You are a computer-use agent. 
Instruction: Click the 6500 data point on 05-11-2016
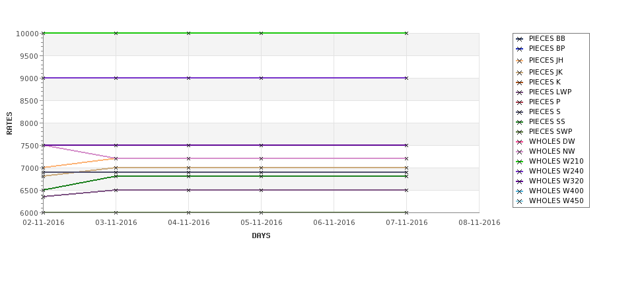pyautogui.click(x=261, y=190)
